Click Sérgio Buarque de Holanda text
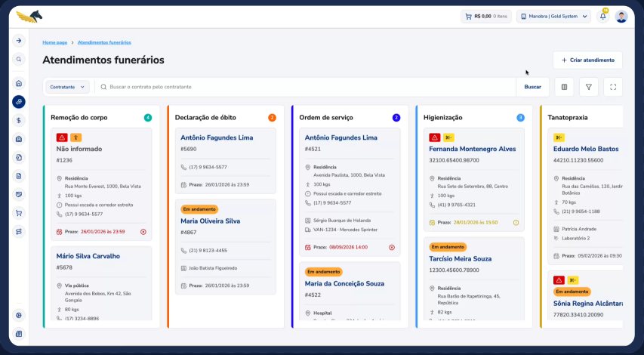644x355 pixels. point(342,221)
